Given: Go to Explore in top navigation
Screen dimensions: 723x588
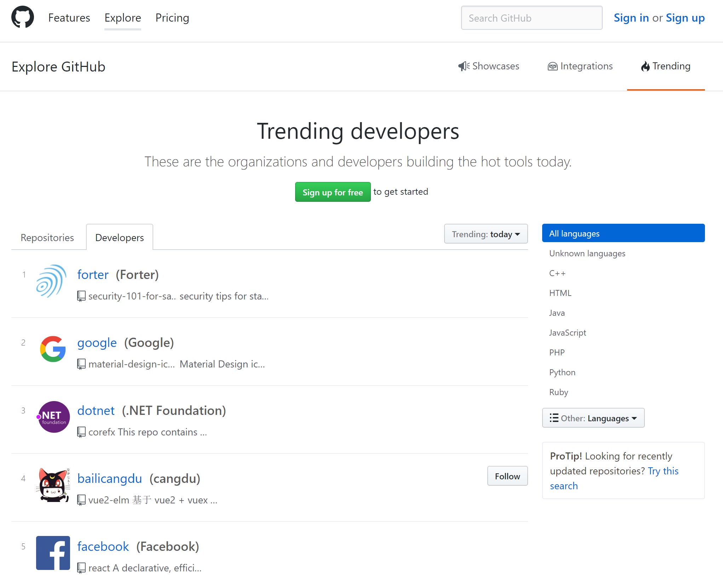Looking at the screenshot, I should pyautogui.click(x=123, y=18).
